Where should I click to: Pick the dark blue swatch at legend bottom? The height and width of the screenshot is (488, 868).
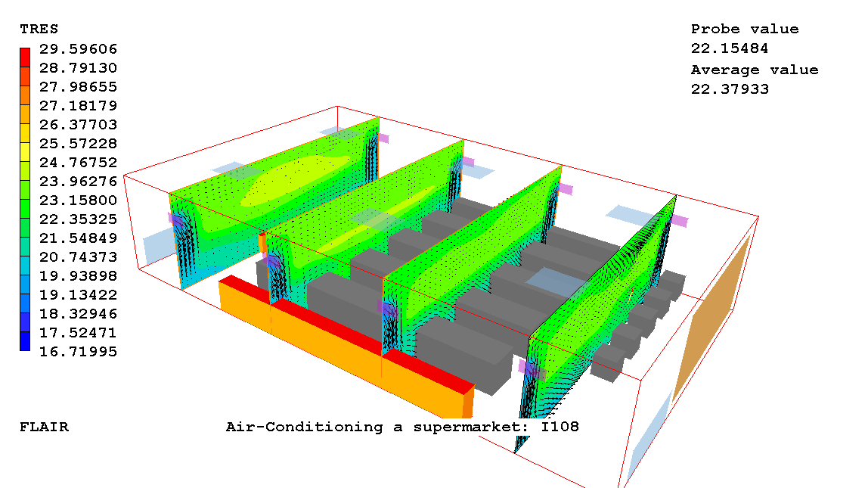25,342
